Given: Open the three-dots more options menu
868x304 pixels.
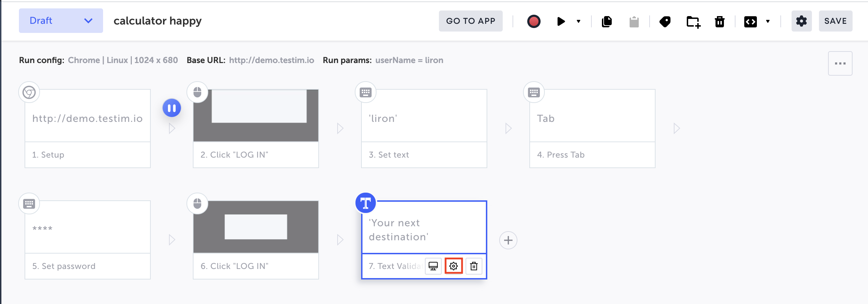Looking at the screenshot, I should coord(840,63).
